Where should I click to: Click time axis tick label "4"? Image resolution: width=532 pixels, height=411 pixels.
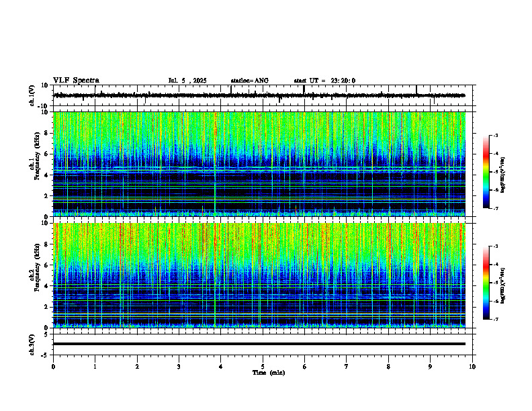[x=221, y=367]
